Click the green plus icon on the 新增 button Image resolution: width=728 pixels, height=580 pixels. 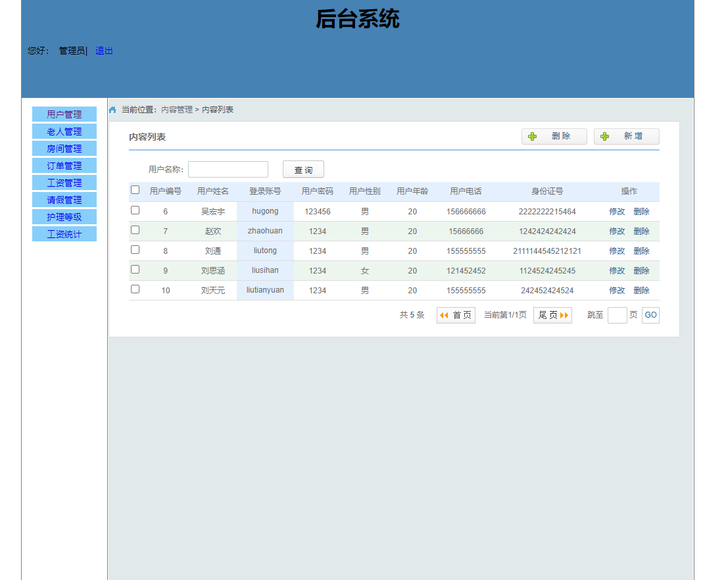click(604, 136)
